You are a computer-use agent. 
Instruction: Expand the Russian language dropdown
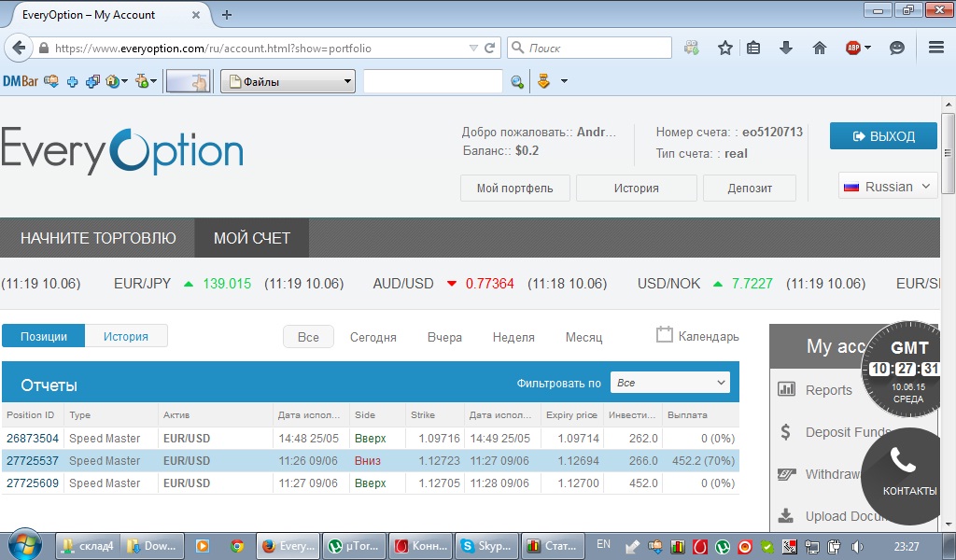pos(887,187)
